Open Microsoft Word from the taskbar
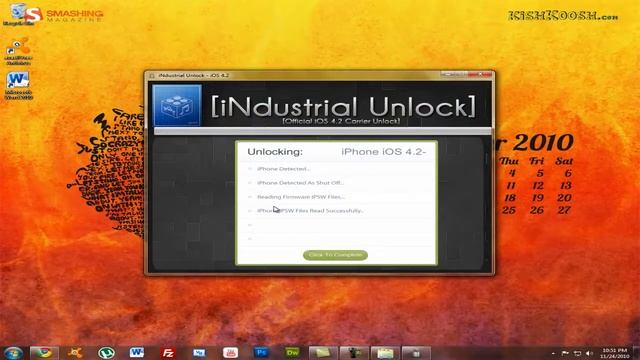Viewport: 640px width, 360px height. tap(137, 353)
